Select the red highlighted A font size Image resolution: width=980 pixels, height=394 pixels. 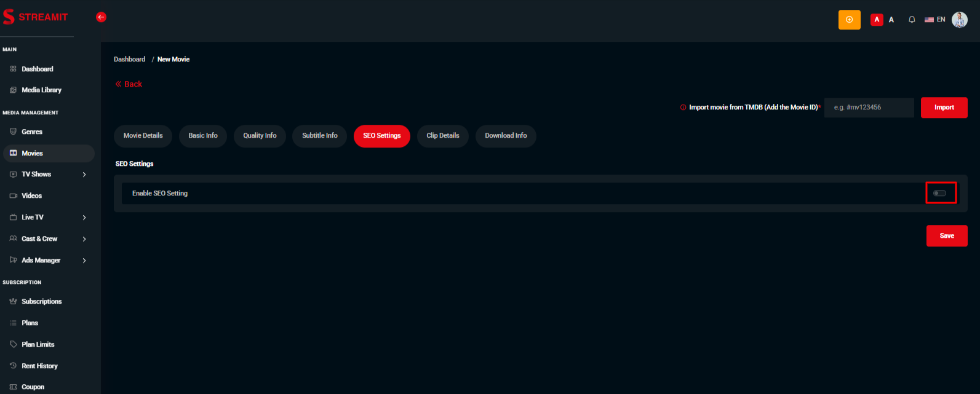coord(877,20)
